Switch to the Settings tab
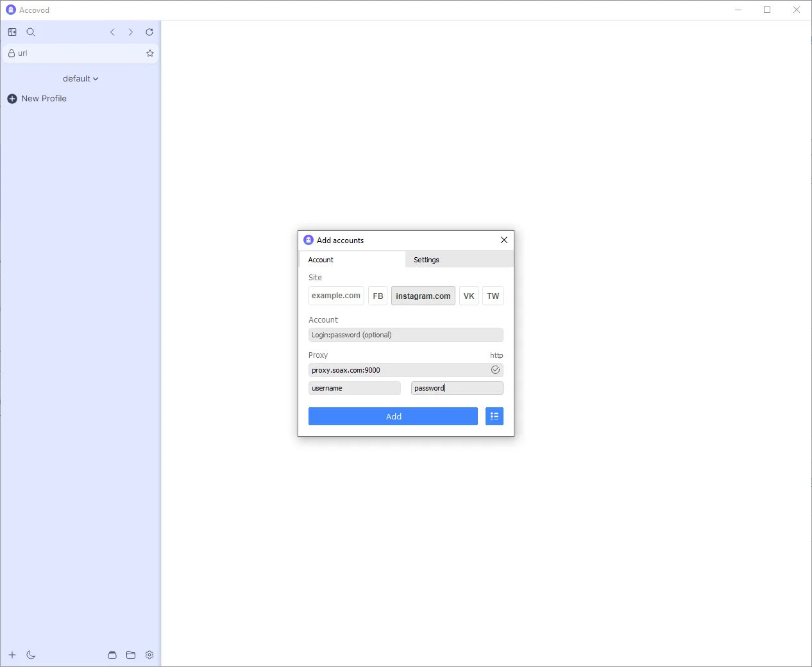Image resolution: width=812 pixels, height=667 pixels. 427,260
